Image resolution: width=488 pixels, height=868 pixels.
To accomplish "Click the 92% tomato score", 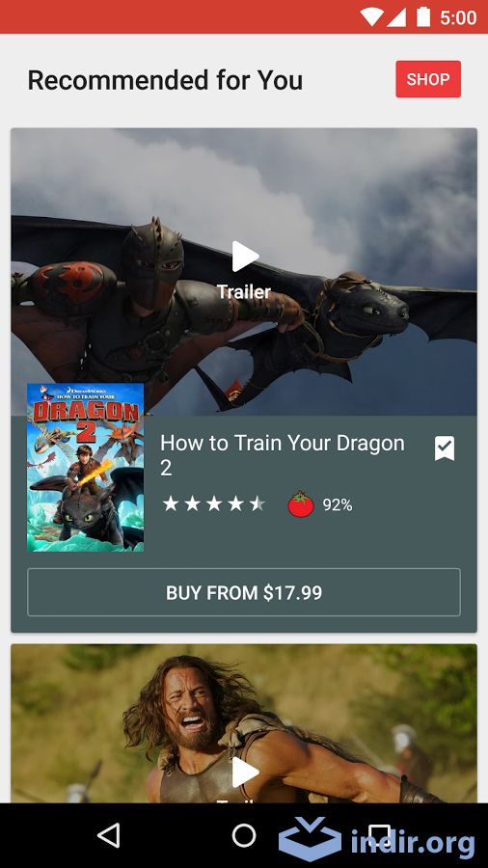I will coord(338,504).
